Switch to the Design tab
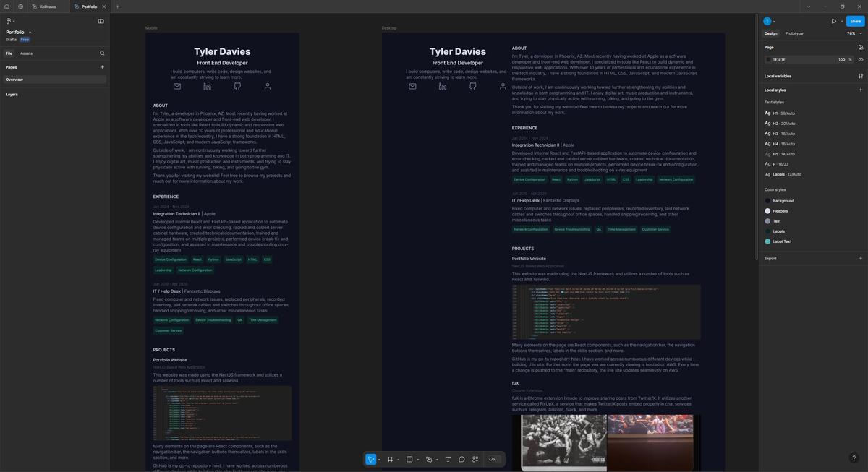The width and height of the screenshot is (868, 472). (x=770, y=33)
